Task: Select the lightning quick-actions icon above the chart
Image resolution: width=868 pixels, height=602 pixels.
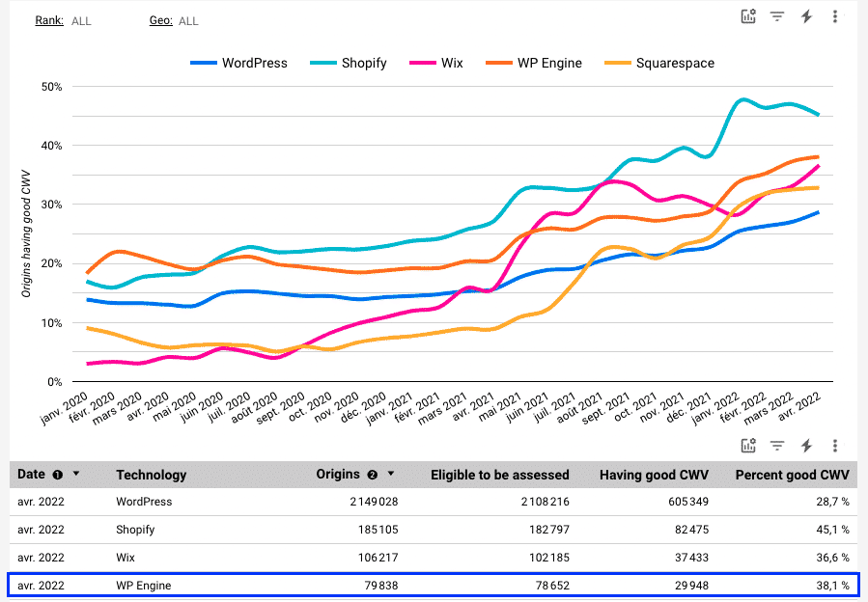Action: pyautogui.click(x=807, y=16)
